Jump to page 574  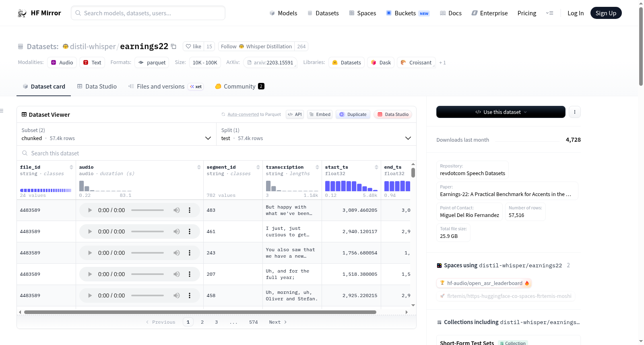point(254,322)
